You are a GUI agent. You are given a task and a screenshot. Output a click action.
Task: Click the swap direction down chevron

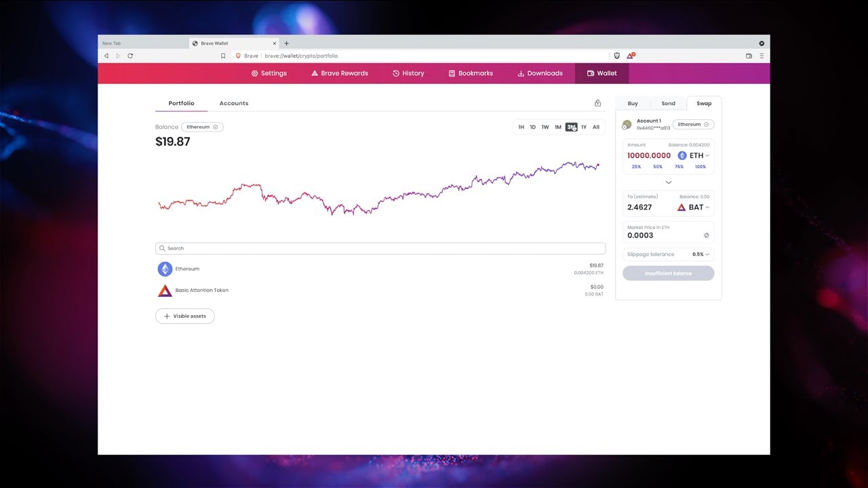tap(669, 182)
